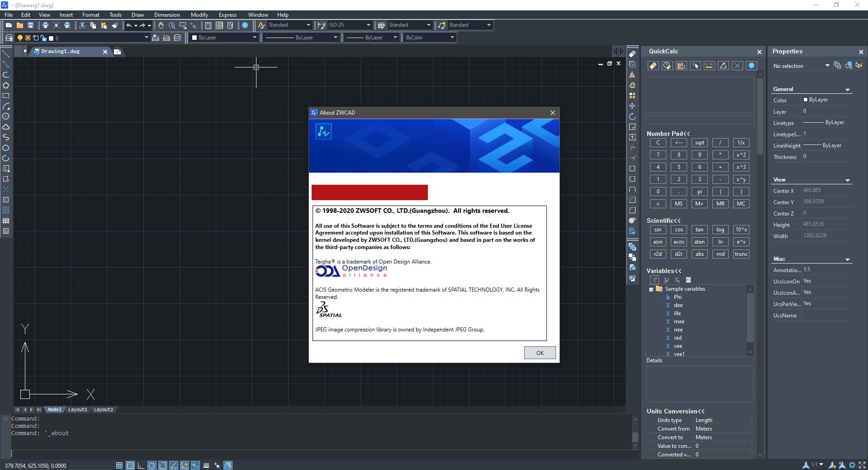The image size is (868, 470).
Task: Open Layer Properties Manager icon
Action: tap(9, 38)
